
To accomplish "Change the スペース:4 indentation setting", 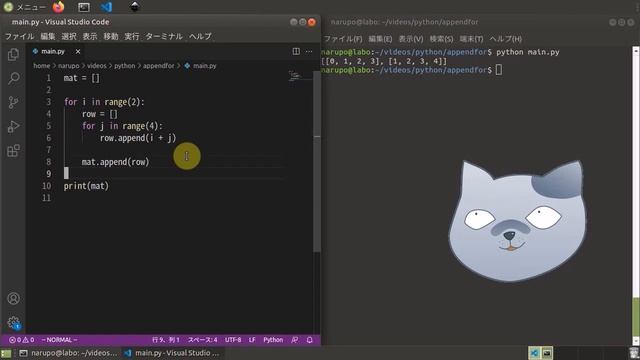I will pyautogui.click(x=202, y=340).
